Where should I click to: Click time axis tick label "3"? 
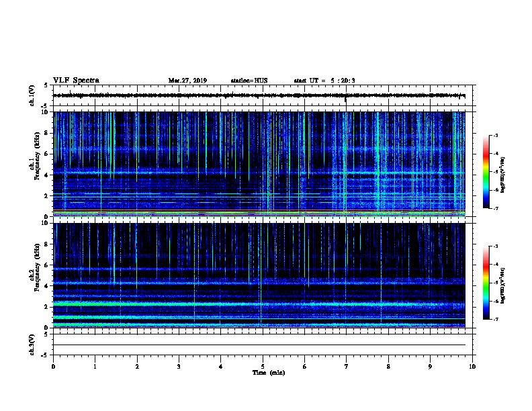(179, 367)
